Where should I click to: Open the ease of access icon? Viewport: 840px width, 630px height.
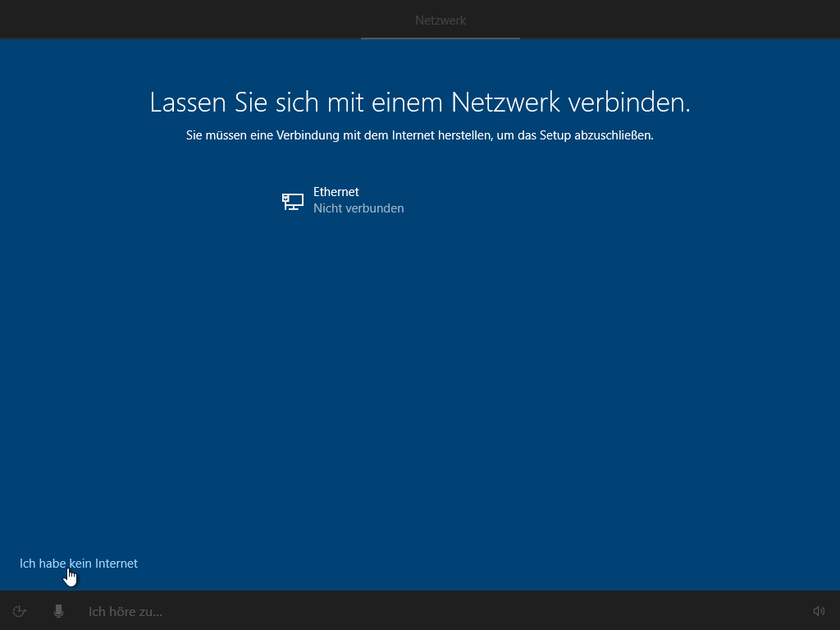(20, 611)
